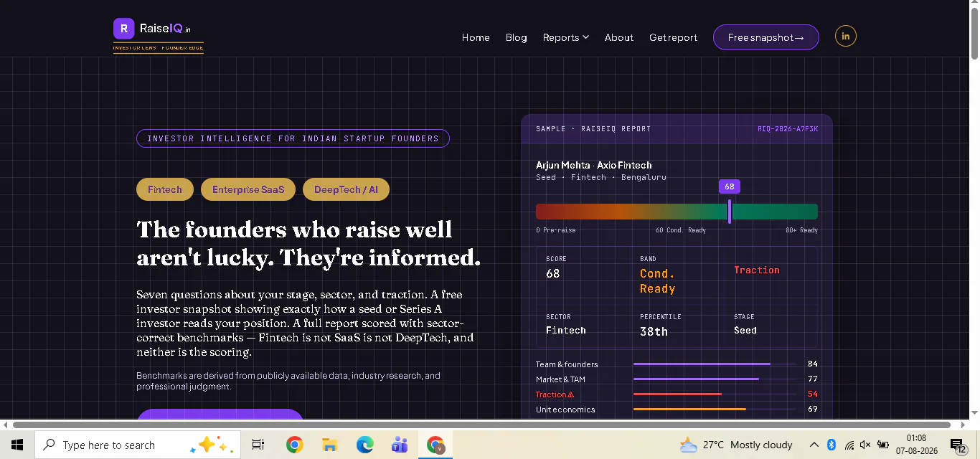Click the '38th' percentile value

654,331
